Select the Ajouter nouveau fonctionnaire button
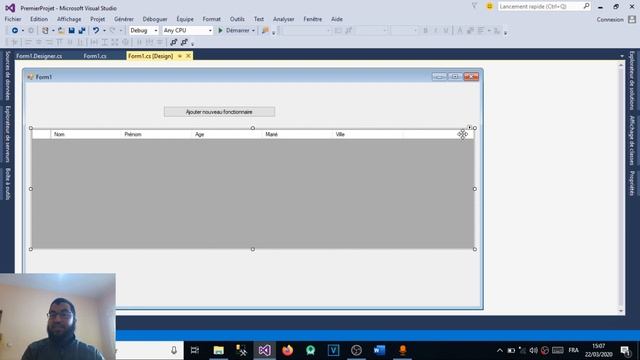The height and width of the screenshot is (360, 640). tap(219, 112)
